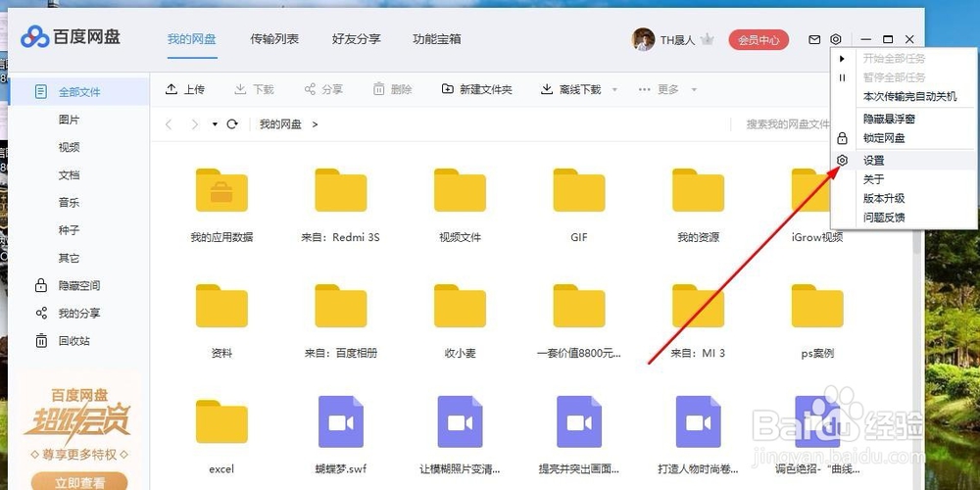
Task: Choose 版本升级 from the menu
Action: pos(904,198)
